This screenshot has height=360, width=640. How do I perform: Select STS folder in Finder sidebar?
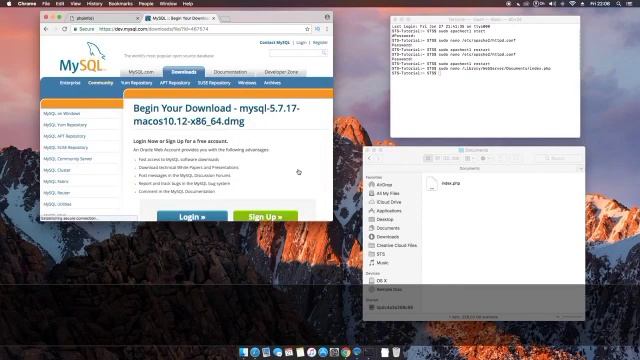coord(377,254)
